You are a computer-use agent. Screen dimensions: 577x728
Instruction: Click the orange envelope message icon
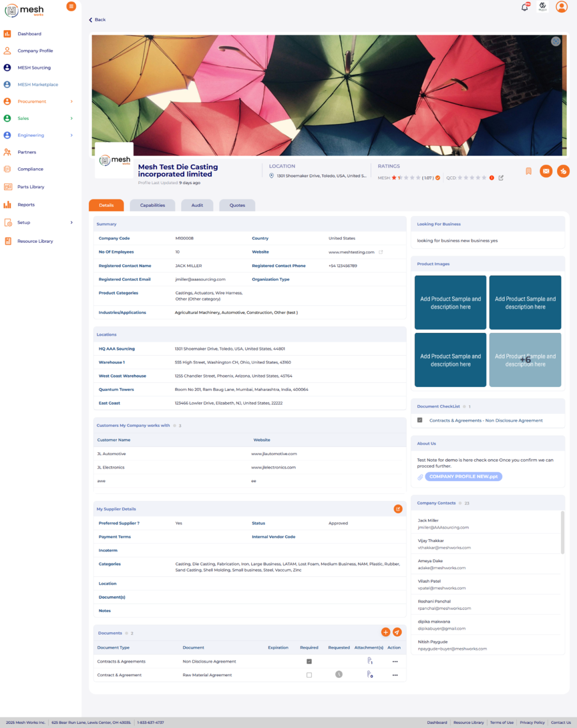pos(546,171)
